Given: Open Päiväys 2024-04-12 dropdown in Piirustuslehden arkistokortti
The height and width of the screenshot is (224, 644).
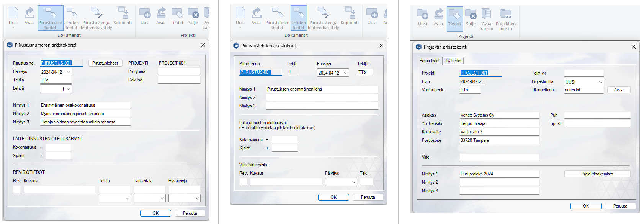Looking at the screenshot, I should click(x=346, y=73).
